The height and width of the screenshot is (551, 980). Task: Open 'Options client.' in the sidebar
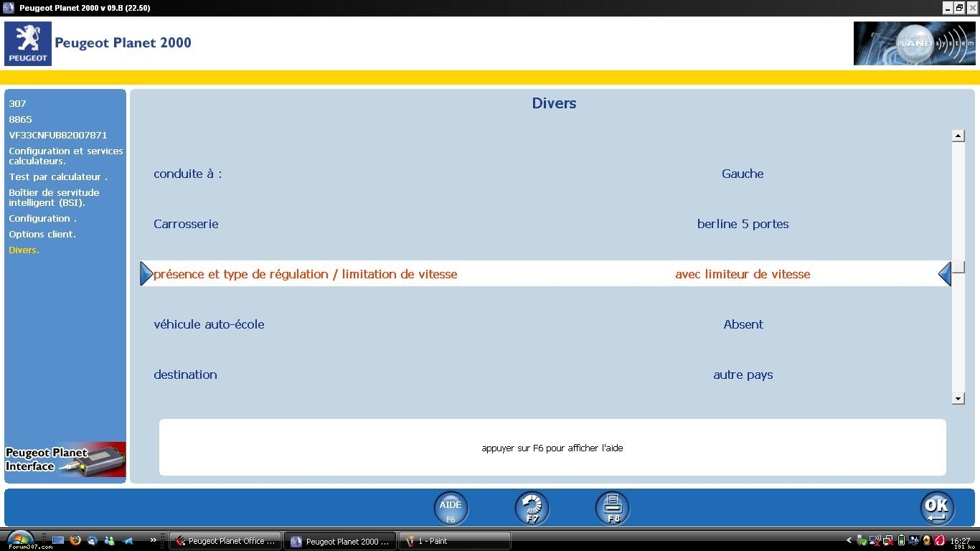tap(42, 234)
